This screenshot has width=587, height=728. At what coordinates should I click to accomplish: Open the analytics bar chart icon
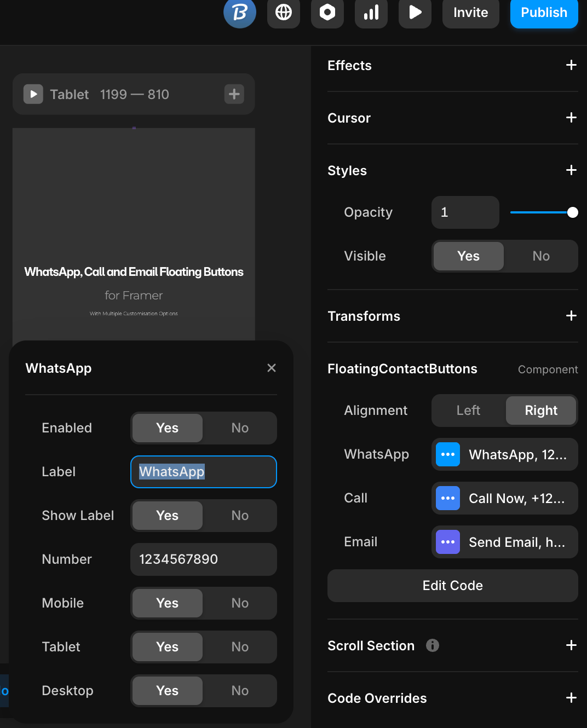click(x=371, y=12)
